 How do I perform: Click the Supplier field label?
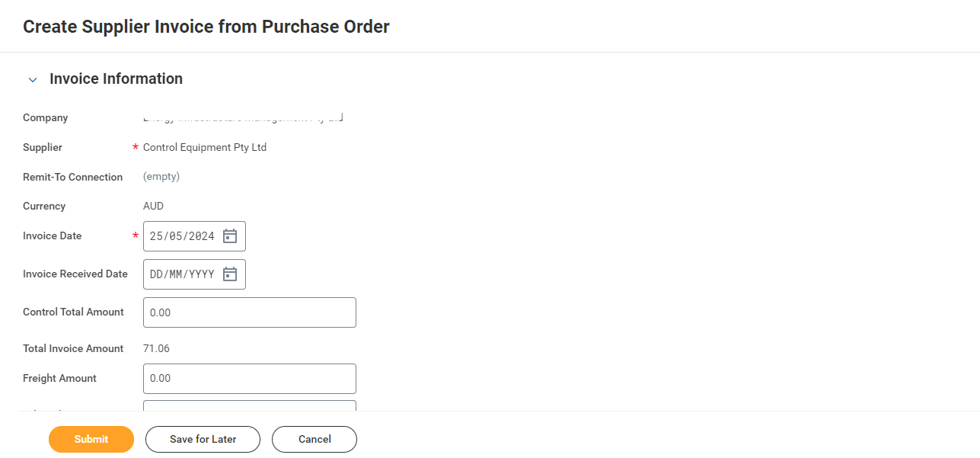[43, 148]
